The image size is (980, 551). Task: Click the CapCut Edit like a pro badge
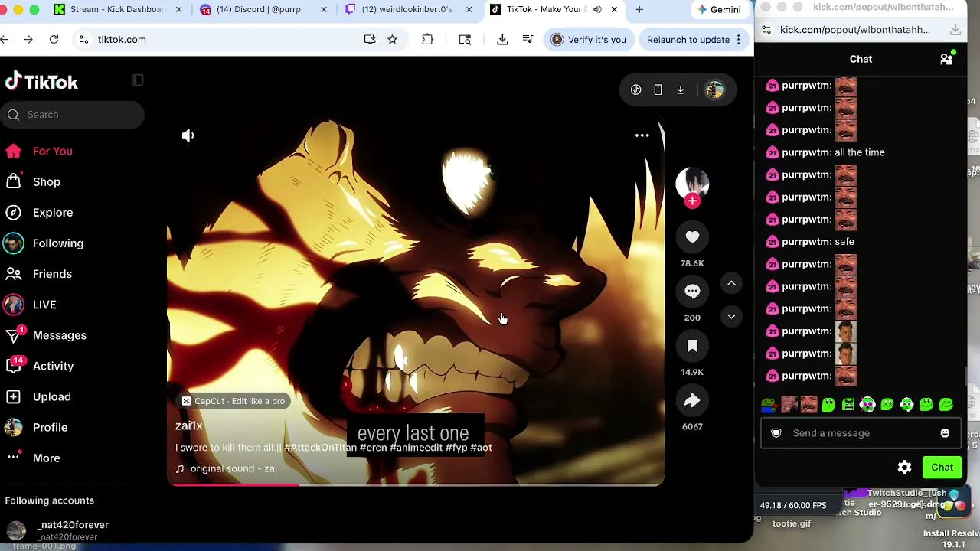coord(234,401)
